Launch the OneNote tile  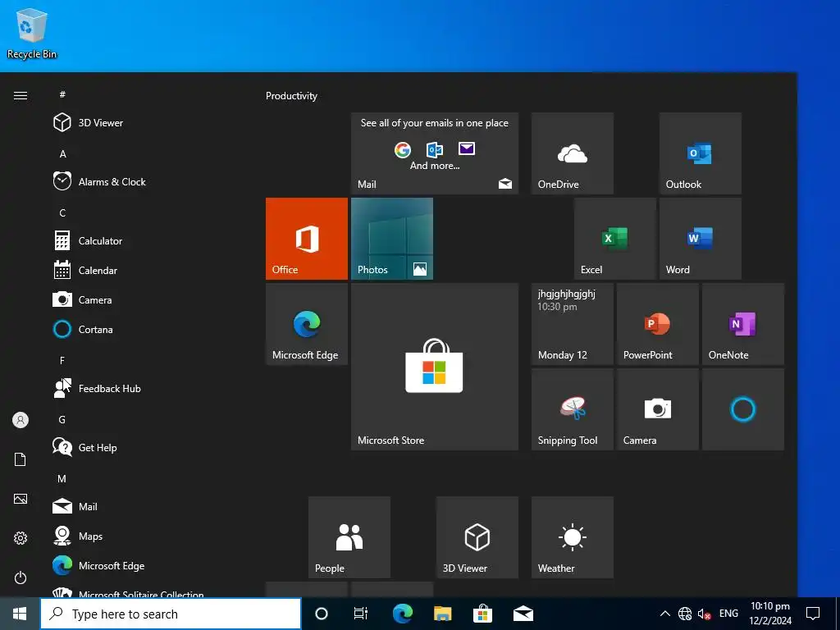point(743,324)
